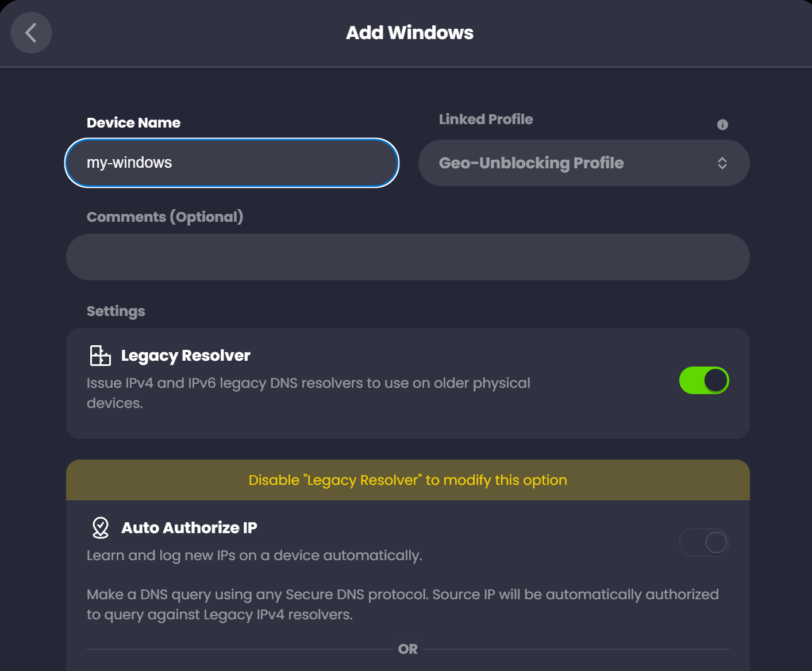This screenshot has height=671, width=812.
Task: Click the 'Legacy Resolver' heading text
Action: 186,356
